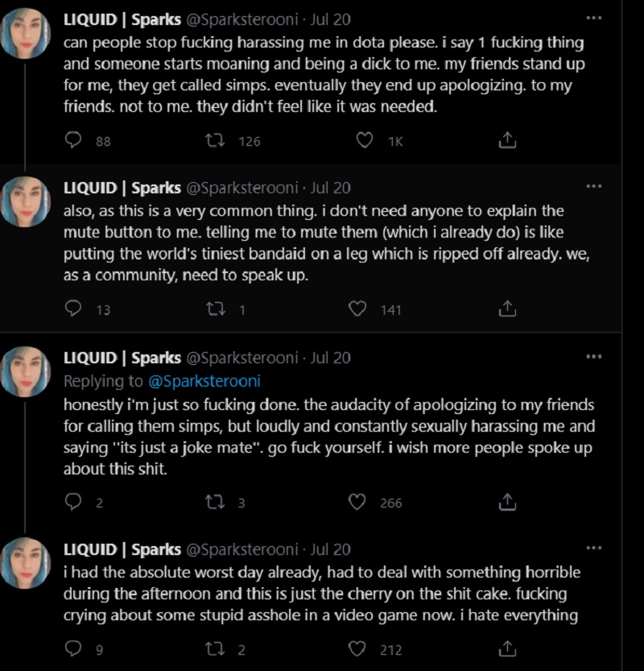Retweet the mute button tweet with 1 retweet
The image size is (644, 671).
tap(216, 309)
